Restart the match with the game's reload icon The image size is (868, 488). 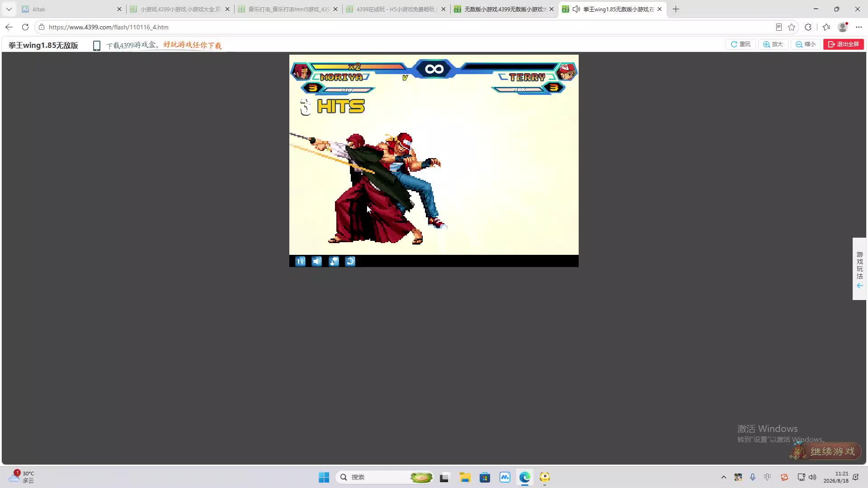click(350, 261)
